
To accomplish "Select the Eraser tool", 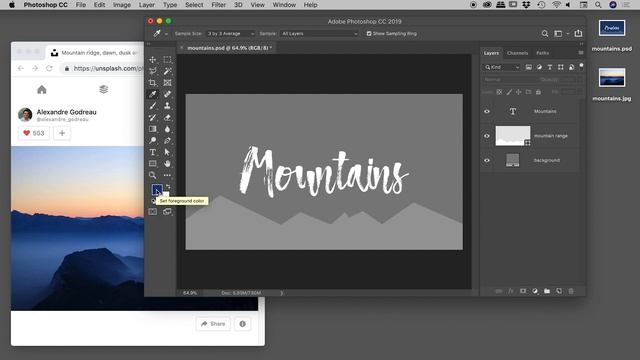I will 167,118.
